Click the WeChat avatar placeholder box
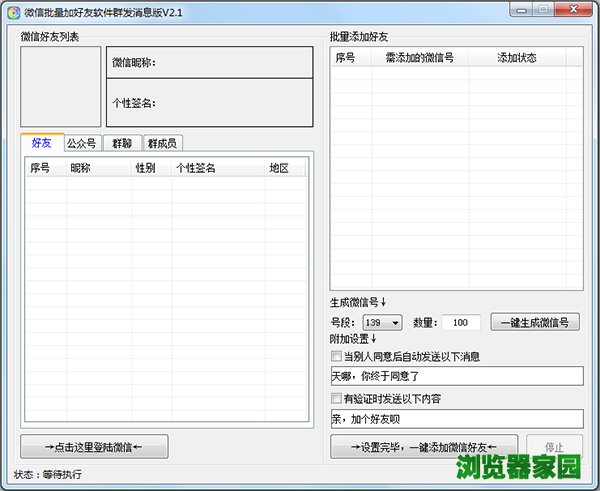Viewport: 600px width, 491px height. (x=60, y=87)
